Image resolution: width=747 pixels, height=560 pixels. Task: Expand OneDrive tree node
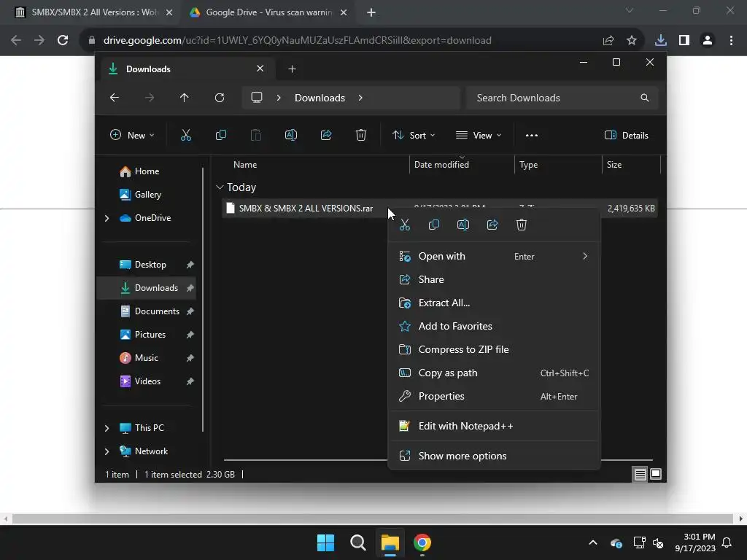[107, 218]
